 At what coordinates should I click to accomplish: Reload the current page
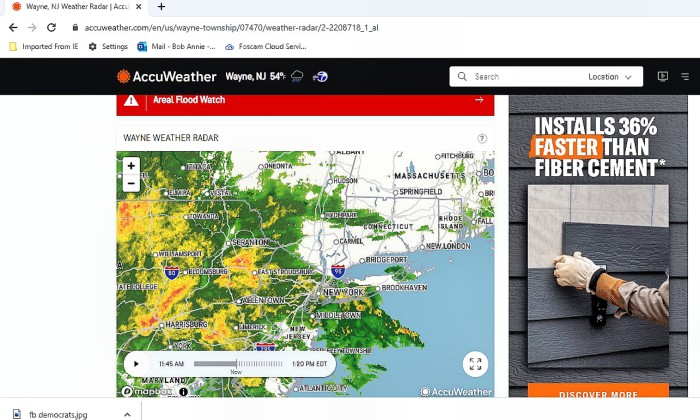point(51,28)
